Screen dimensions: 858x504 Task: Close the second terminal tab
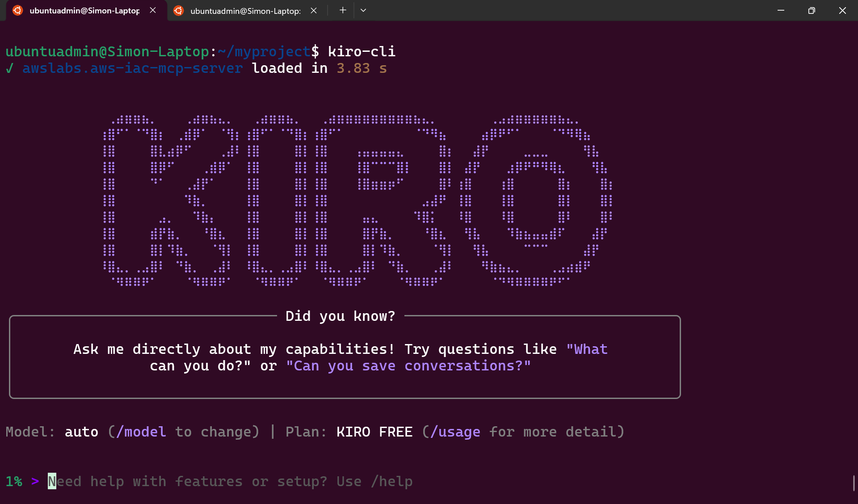(314, 10)
